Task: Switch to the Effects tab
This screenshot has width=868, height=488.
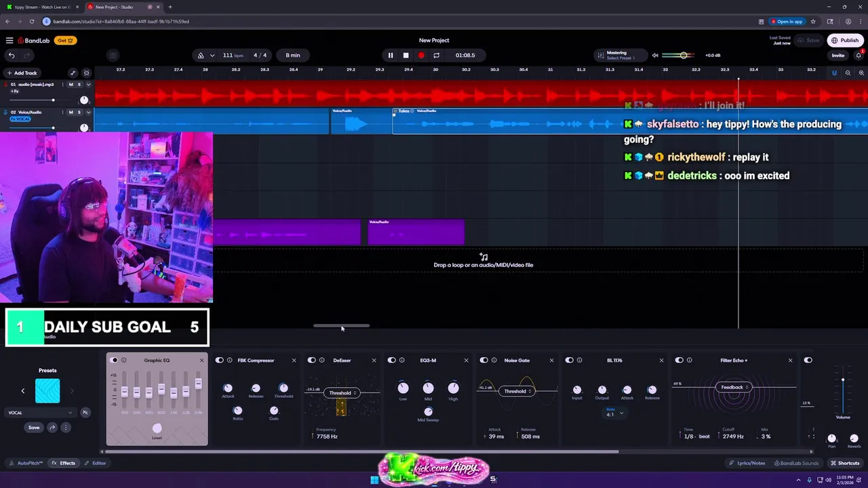Action: coord(64,464)
